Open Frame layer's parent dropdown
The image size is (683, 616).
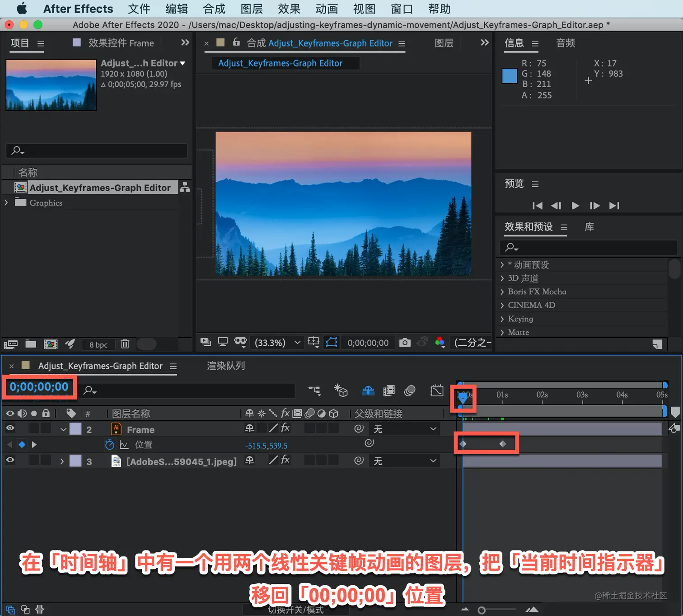(x=405, y=429)
